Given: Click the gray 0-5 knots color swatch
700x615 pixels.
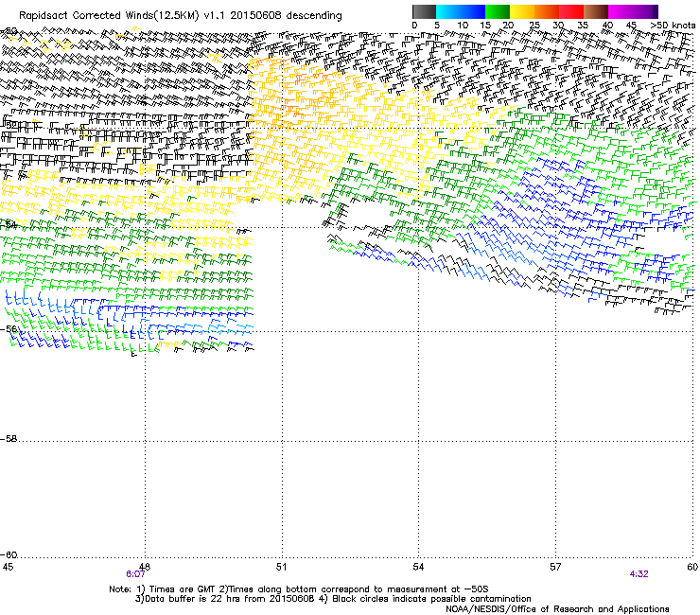Looking at the screenshot, I should click(x=424, y=11).
